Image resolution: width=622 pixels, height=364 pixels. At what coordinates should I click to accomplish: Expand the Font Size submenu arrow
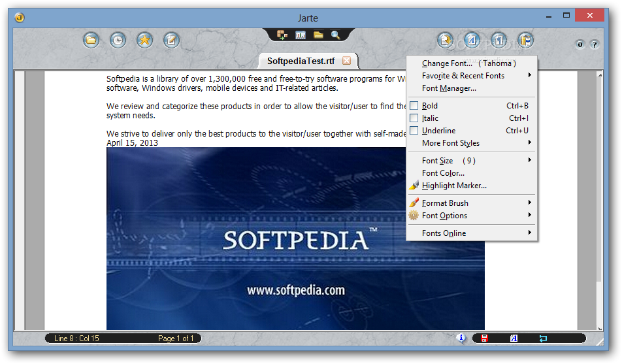click(530, 160)
